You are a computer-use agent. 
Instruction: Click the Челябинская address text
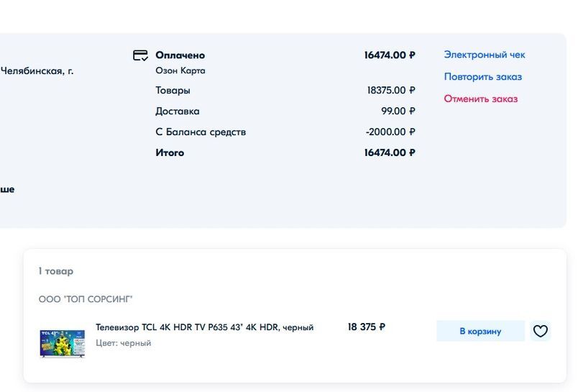point(37,71)
